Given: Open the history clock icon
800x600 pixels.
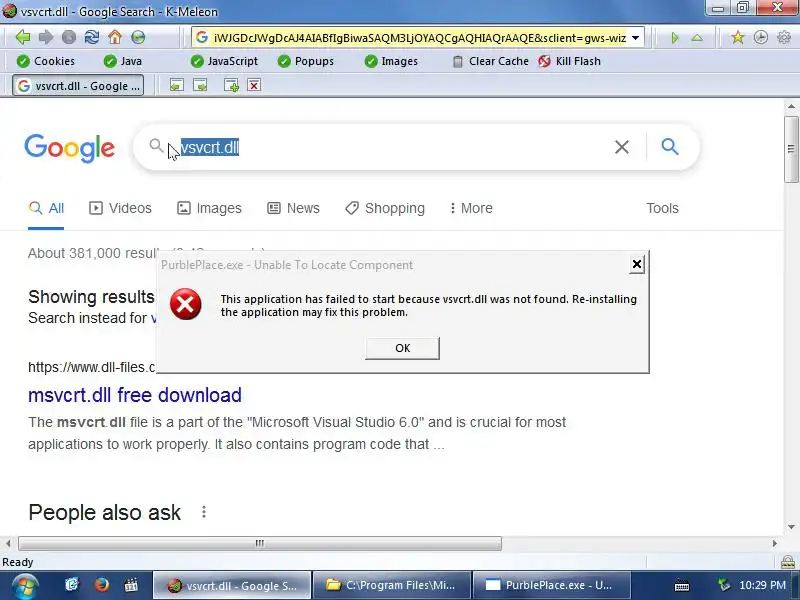Looking at the screenshot, I should (761, 37).
